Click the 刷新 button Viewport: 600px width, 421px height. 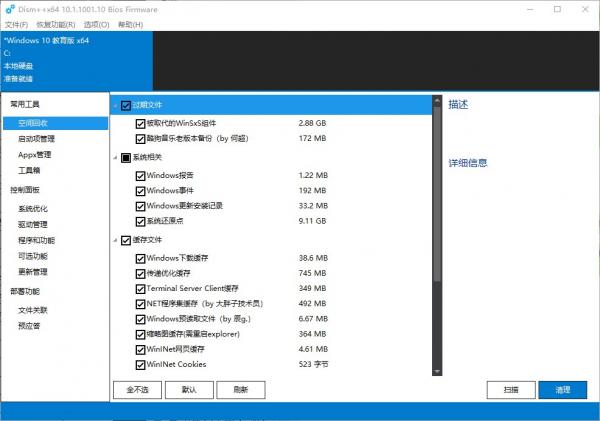241,390
